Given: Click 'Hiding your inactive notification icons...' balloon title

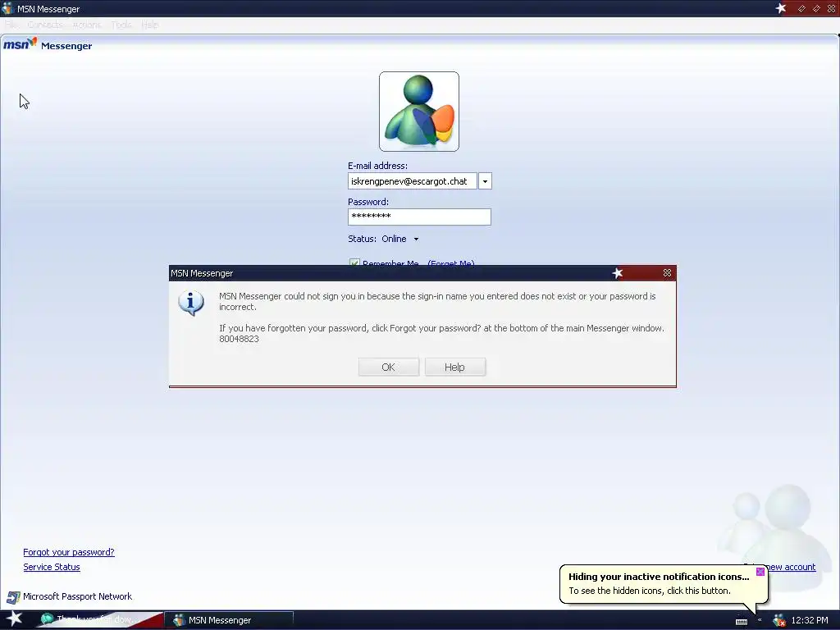Looking at the screenshot, I should point(659,577).
